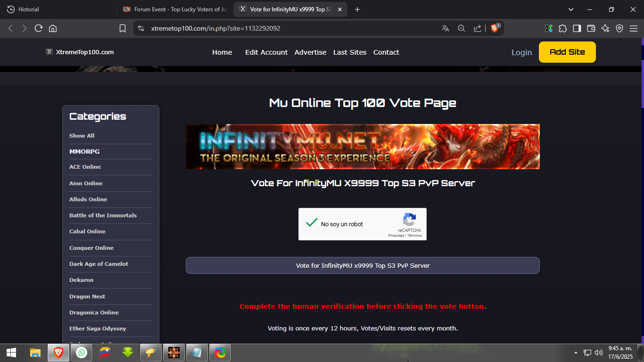Select the MMORPG category

click(x=84, y=152)
